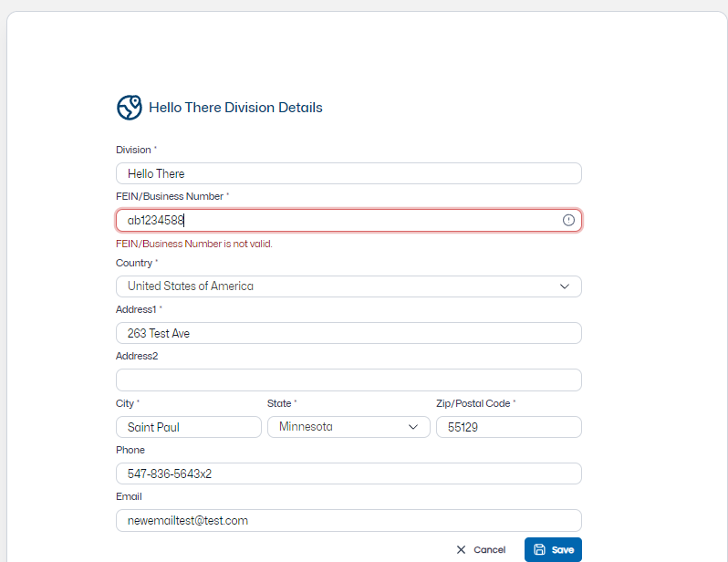Select the Address1 field with 263 Test Ave
This screenshot has height=562, width=728.
coord(348,333)
